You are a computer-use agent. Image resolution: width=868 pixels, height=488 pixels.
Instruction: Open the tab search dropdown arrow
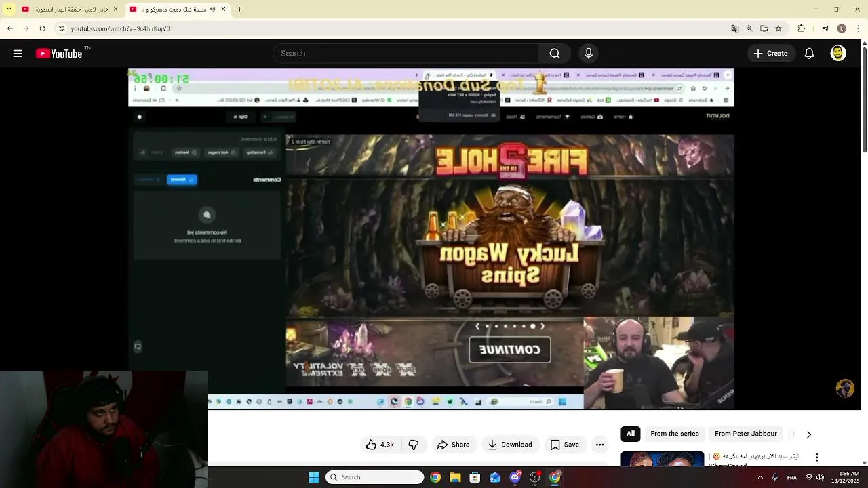click(9, 9)
